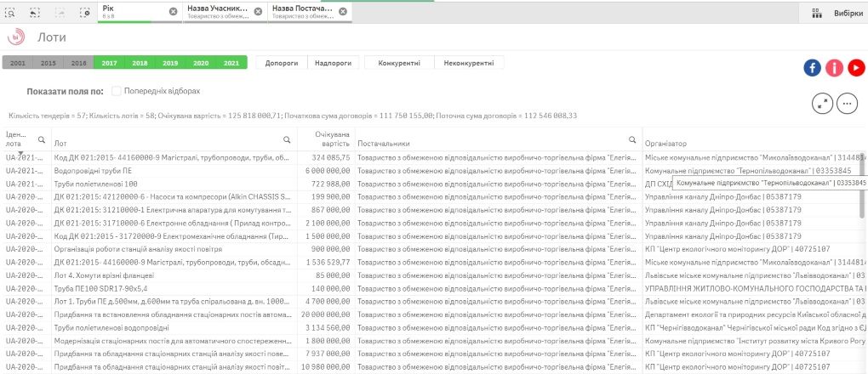
Task: Search in the Постачальники column
Action: pos(632,139)
